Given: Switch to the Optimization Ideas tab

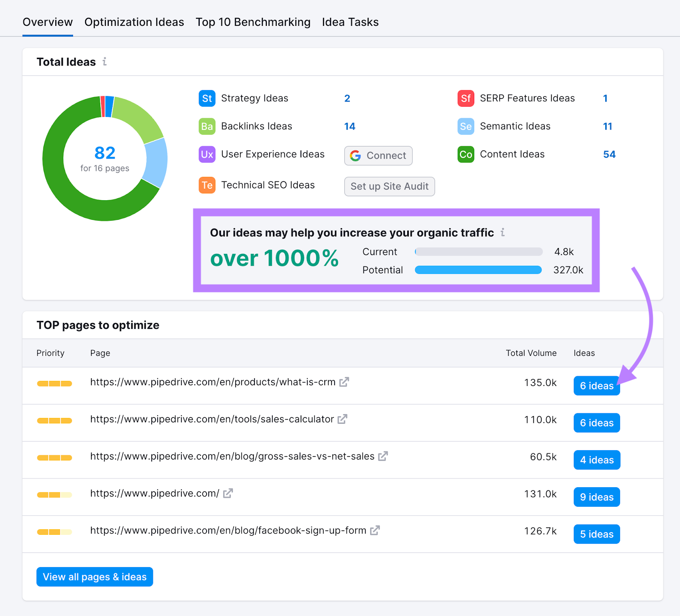Looking at the screenshot, I should 134,22.
